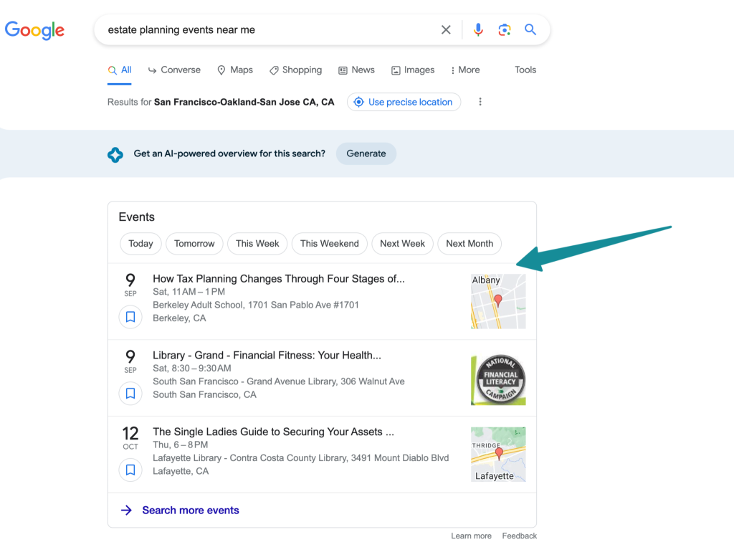734x560 pixels.
Task: Select the All tab
Action: (x=120, y=70)
